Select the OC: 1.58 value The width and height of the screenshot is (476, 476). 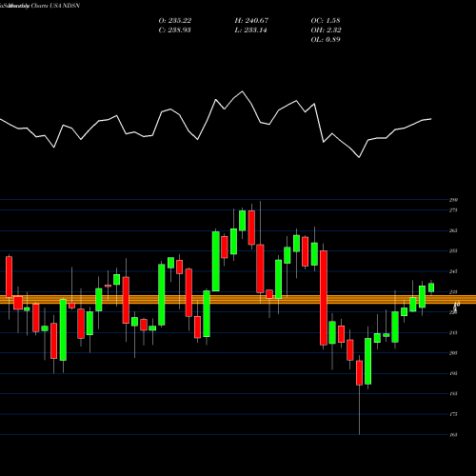click(326, 21)
